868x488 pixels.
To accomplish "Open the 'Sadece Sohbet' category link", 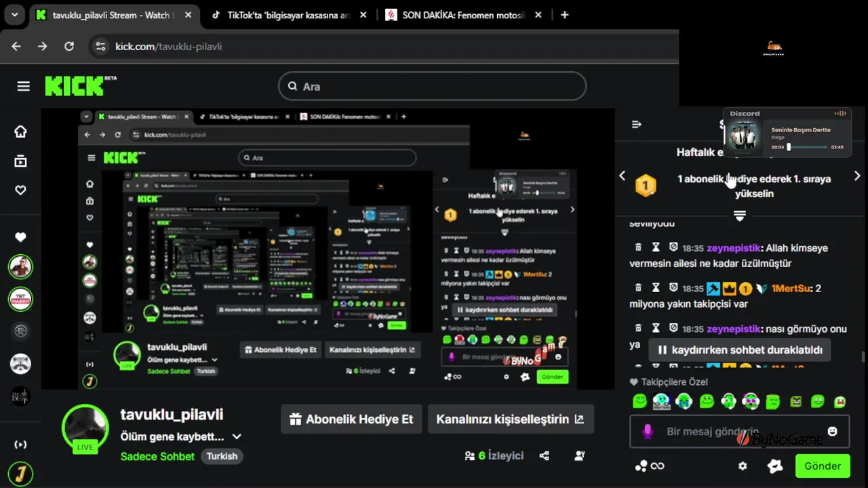I will pos(157,456).
